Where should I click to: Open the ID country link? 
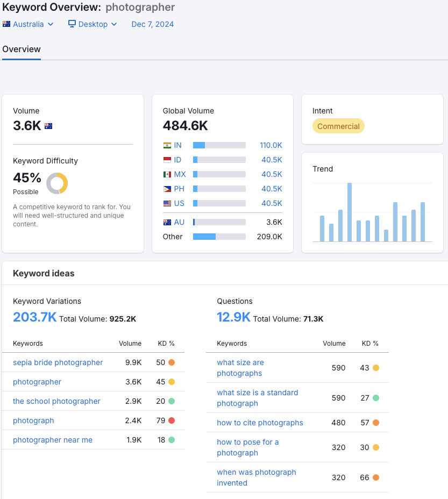tap(177, 160)
